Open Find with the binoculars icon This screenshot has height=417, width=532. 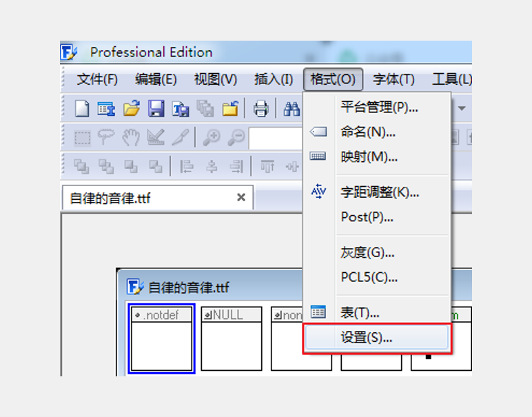(x=291, y=109)
